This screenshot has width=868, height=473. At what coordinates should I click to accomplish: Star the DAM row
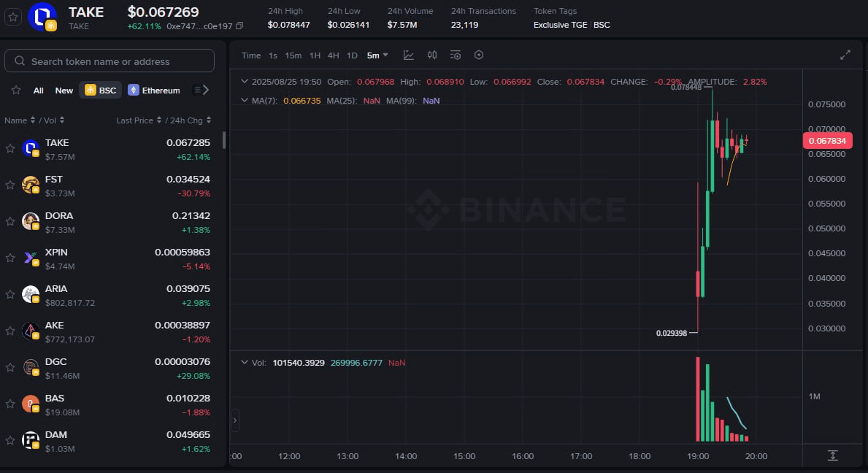click(10, 440)
